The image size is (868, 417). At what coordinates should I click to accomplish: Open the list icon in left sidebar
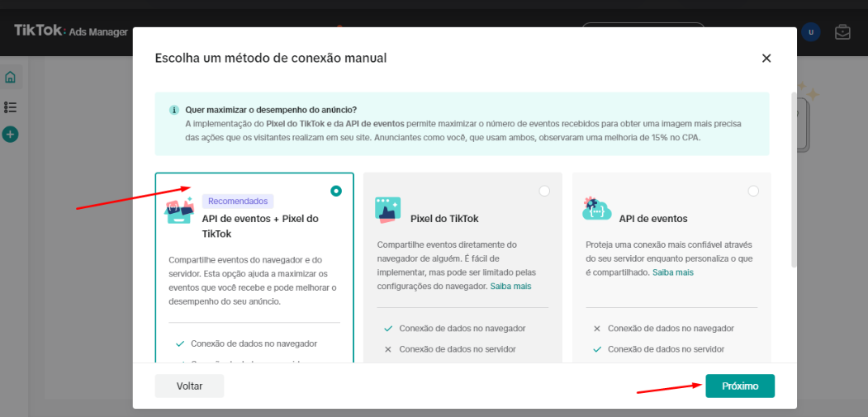coord(10,107)
